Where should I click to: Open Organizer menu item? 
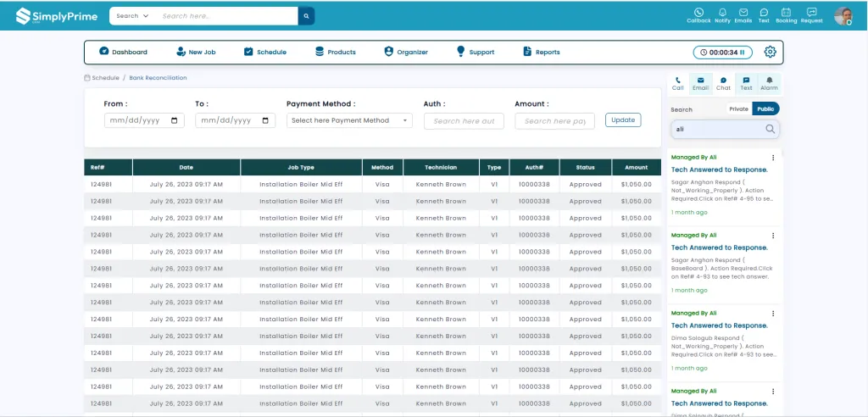coord(406,52)
